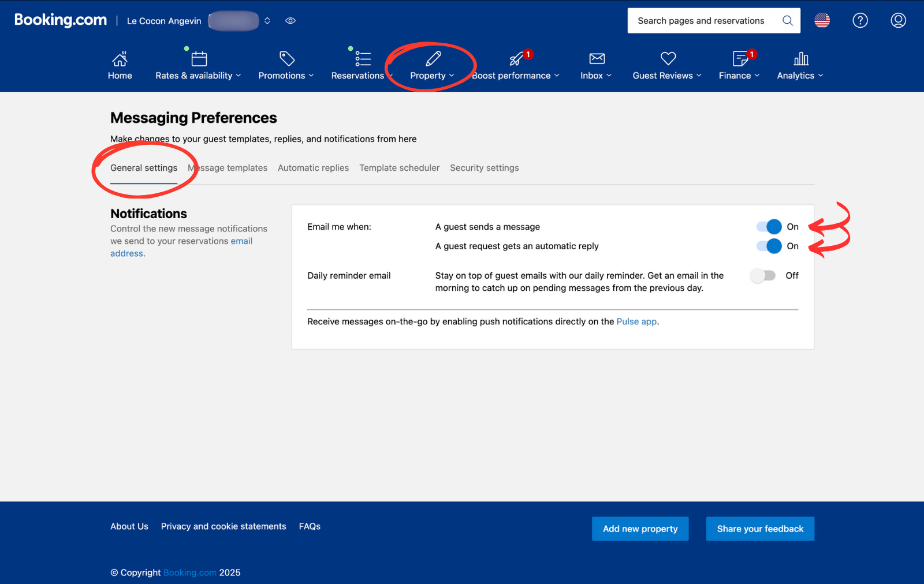
Task: Open the Pulse app link
Action: [636, 321]
